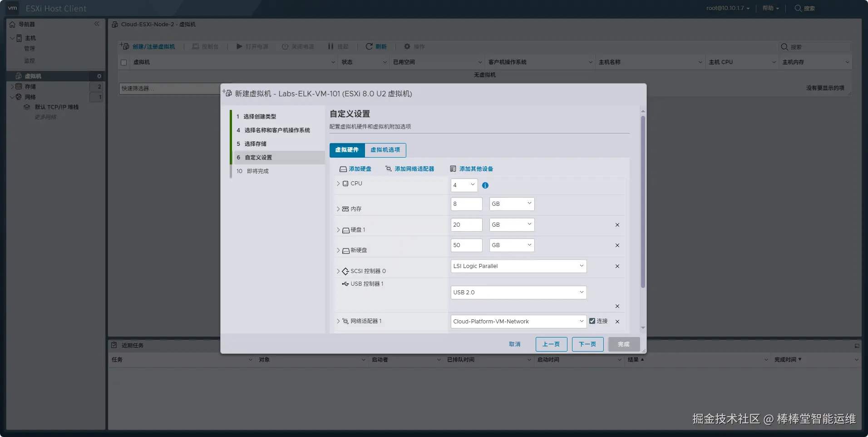Open the root@10.10.1.7 user menu
The width and height of the screenshot is (868, 437).
click(728, 8)
